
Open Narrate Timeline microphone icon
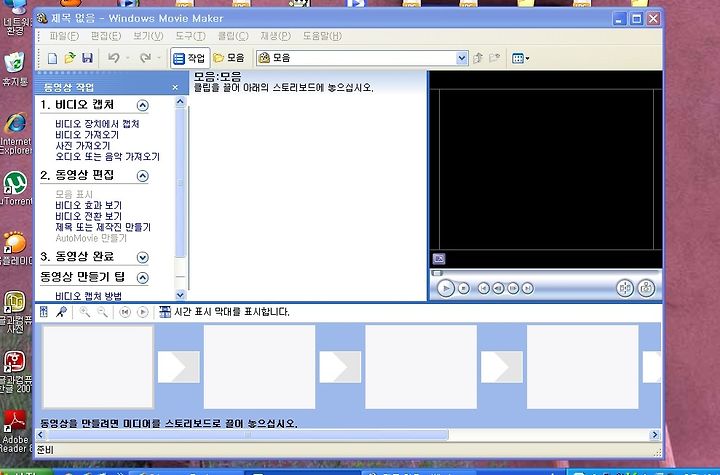[61, 312]
